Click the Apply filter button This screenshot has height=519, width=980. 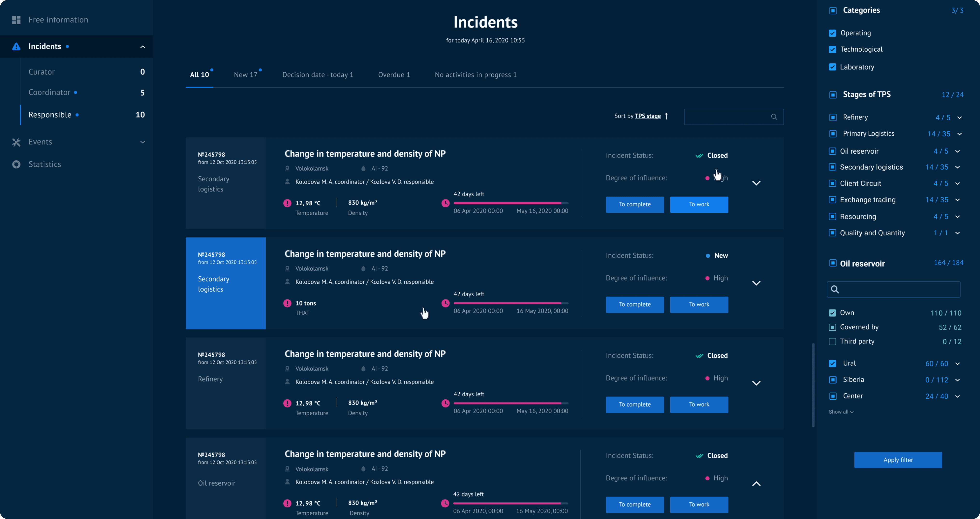point(898,460)
